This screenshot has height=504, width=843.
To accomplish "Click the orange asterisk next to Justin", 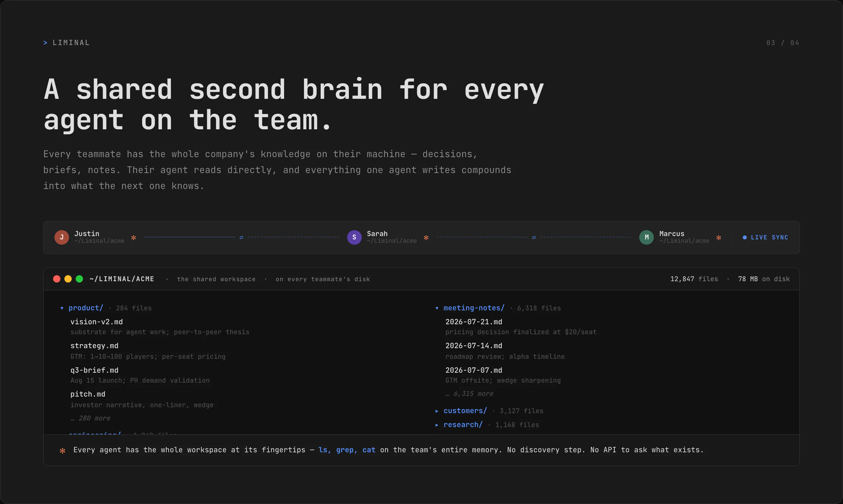I will (x=134, y=238).
